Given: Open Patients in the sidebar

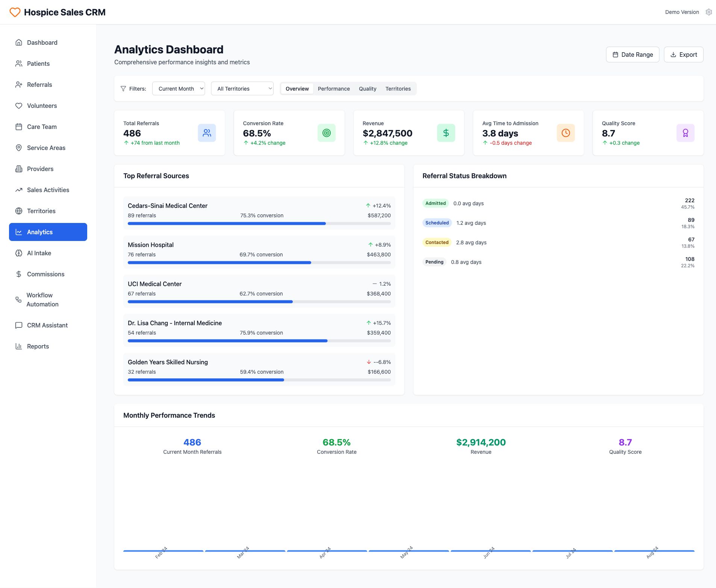Looking at the screenshot, I should (x=48, y=64).
